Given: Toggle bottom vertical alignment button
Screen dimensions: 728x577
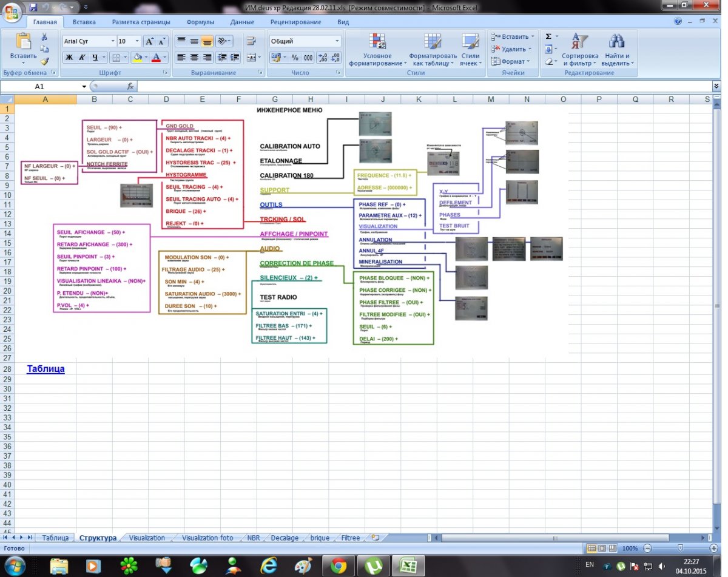Looking at the screenshot, I should pyautogui.click(x=207, y=41).
